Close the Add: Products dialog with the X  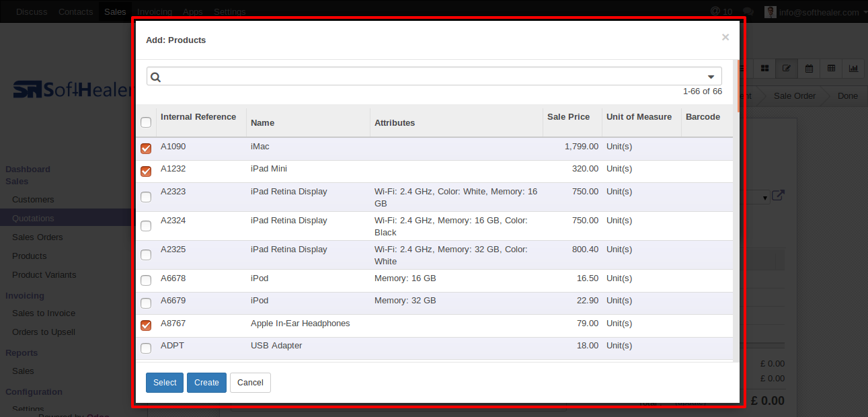(725, 38)
